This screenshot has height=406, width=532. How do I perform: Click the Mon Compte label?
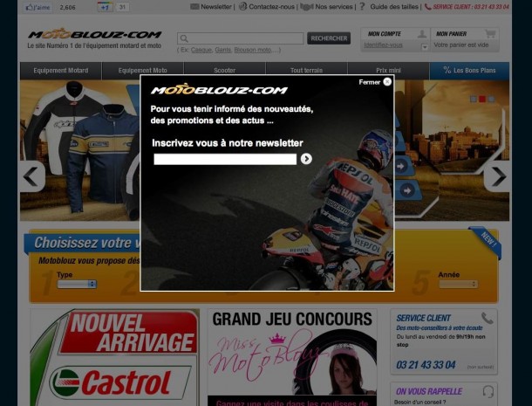pos(385,34)
